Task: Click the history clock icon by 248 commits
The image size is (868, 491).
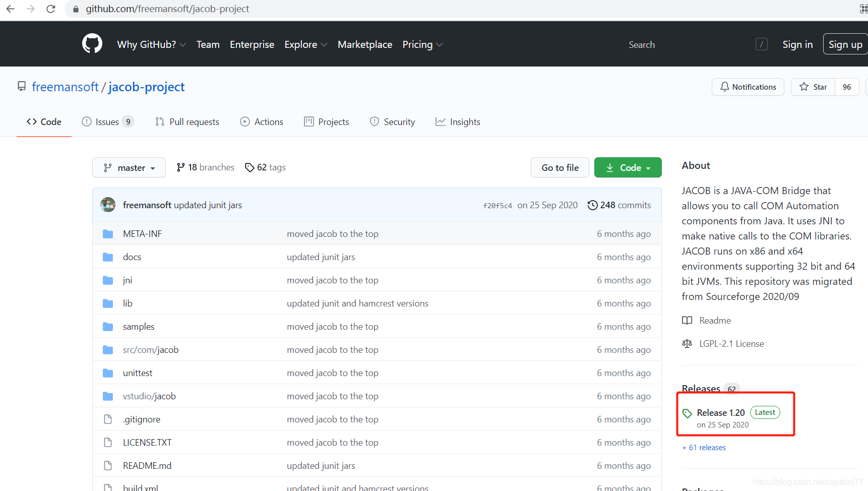Action: [x=593, y=205]
